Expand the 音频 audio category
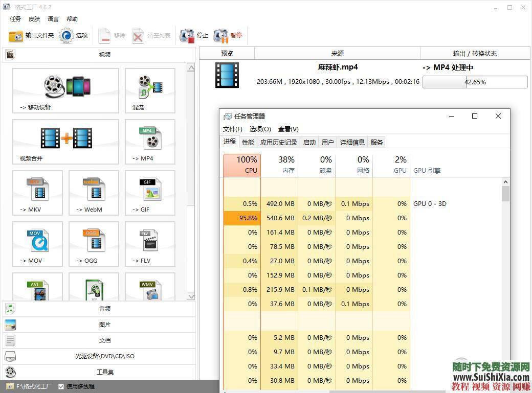532x393 pixels. click(104, 309)
